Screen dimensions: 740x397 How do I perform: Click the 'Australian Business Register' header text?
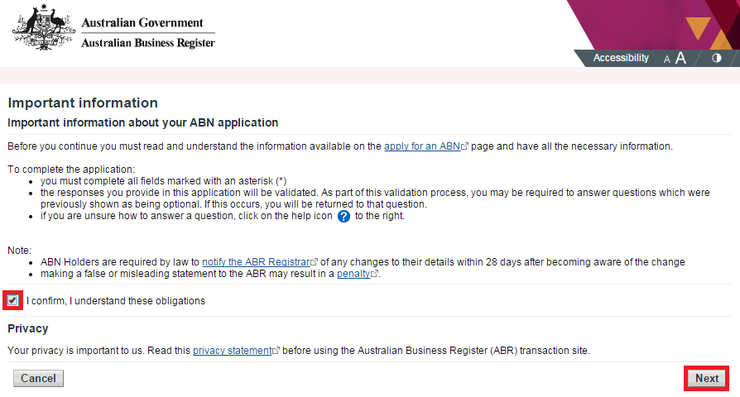[x=148, y=43]
